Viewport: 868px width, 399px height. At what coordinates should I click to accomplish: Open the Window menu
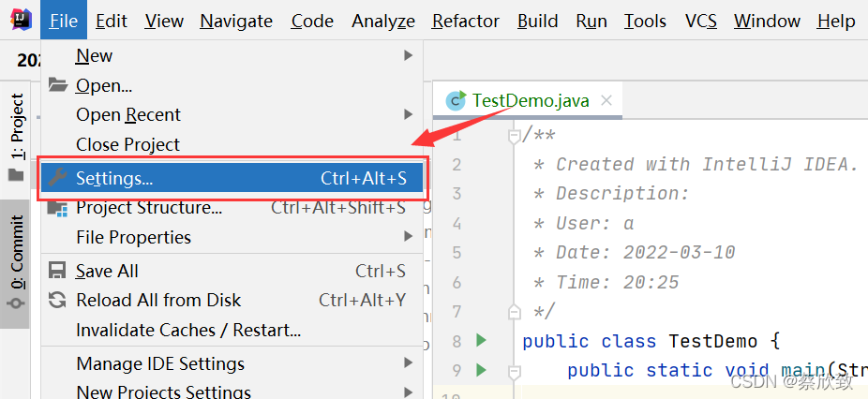tap(768, 21)
